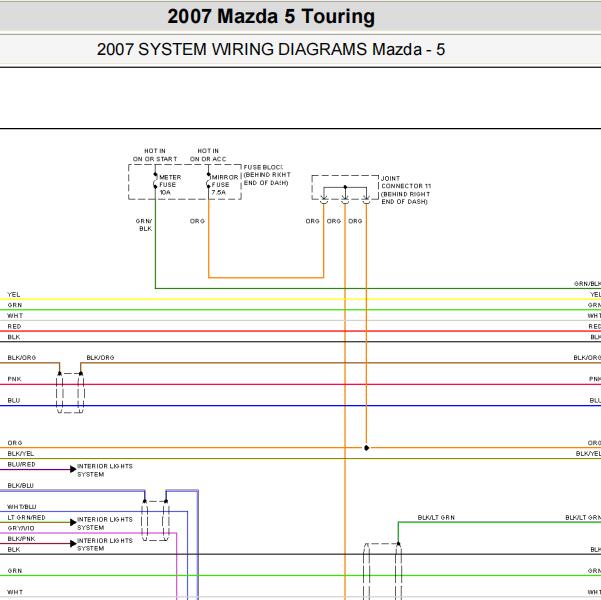Select "INTERIOR LIGHTS SYSTEM" next to the BLU/RED wire
Screen dimensions: 601x600
pyautogui.click(x=105, y=470)
